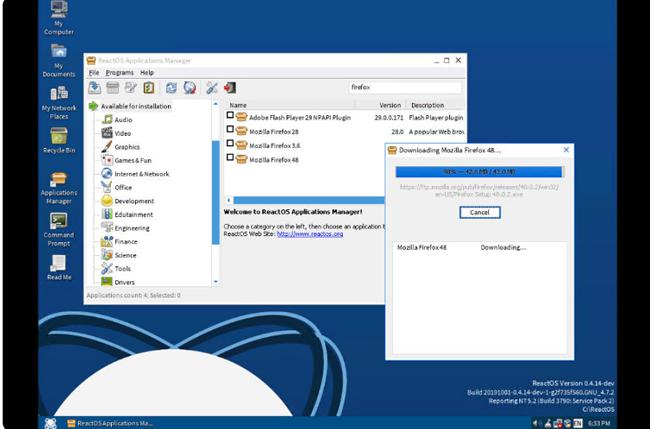This screenshot has width=650, height=429.
Task: Open the Recycle Bin desktop icon
Action: click(x=59, y=138)
